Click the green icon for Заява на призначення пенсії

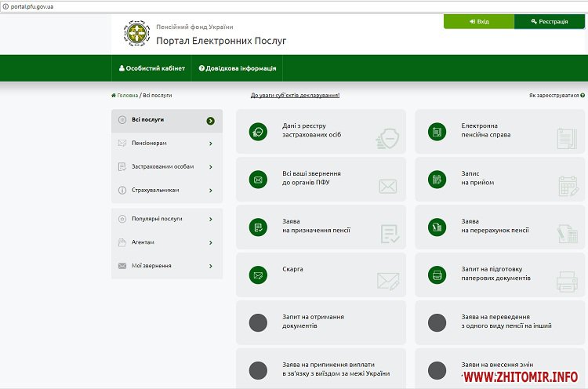pyautogui.click(x=257, y=227)
